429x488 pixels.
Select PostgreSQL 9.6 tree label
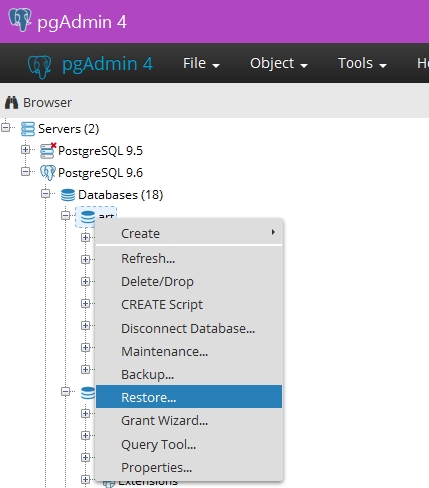(x=100, y=173)
